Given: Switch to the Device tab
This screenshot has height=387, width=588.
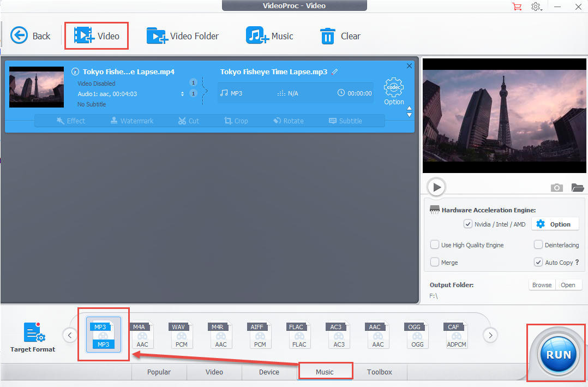Looking at the screenshot, I should (269, 372).
